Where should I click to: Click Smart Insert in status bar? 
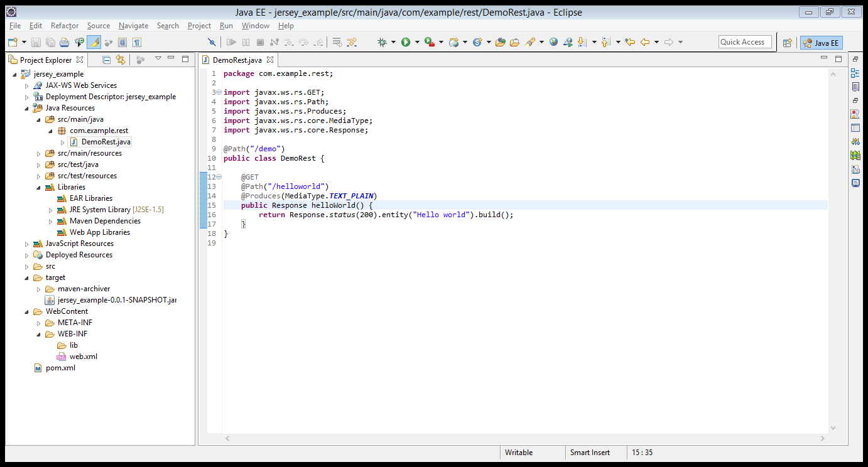[x=590, y=453]
